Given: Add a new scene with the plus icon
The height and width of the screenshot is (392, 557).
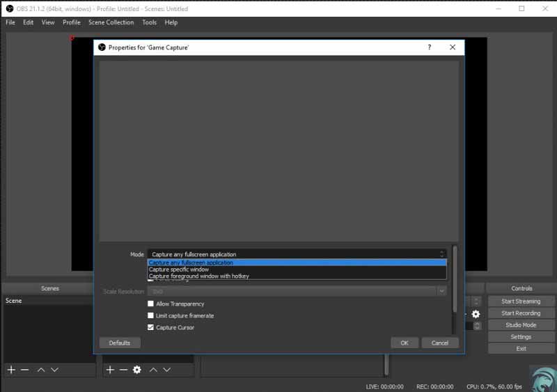Looking at the screenshot, I should (11, 370).
